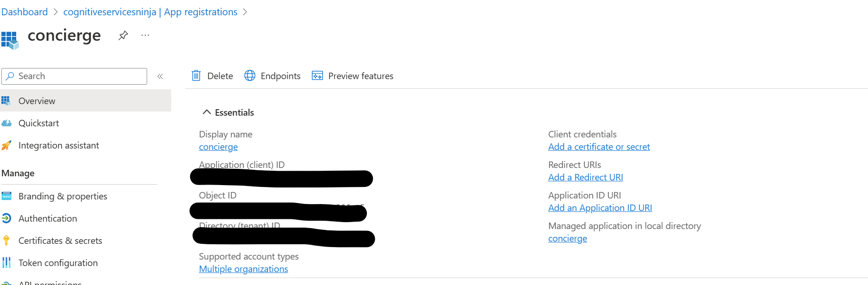This screenshot has height=285, width=868.
Task: Click Add a certificate or secret
Action: click(x=599, y=147)
